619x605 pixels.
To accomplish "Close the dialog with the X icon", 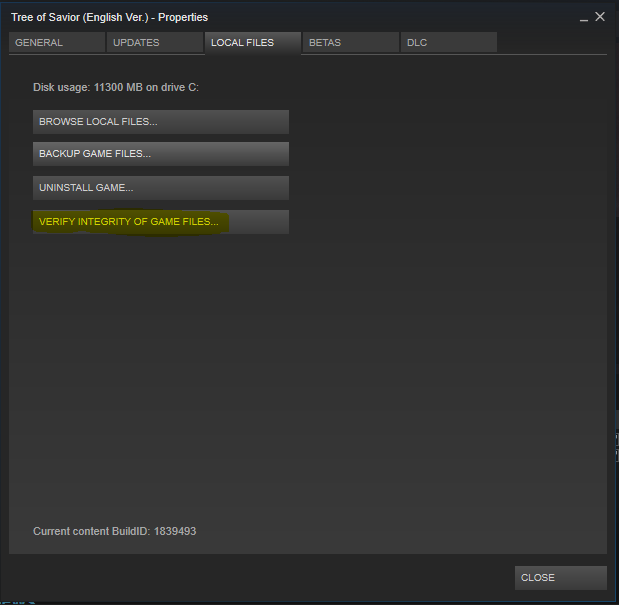I will click(600, 17).
